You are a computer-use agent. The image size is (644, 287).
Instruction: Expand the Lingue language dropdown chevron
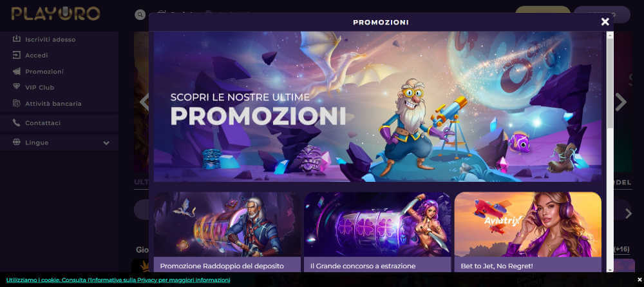click(106, 143)
